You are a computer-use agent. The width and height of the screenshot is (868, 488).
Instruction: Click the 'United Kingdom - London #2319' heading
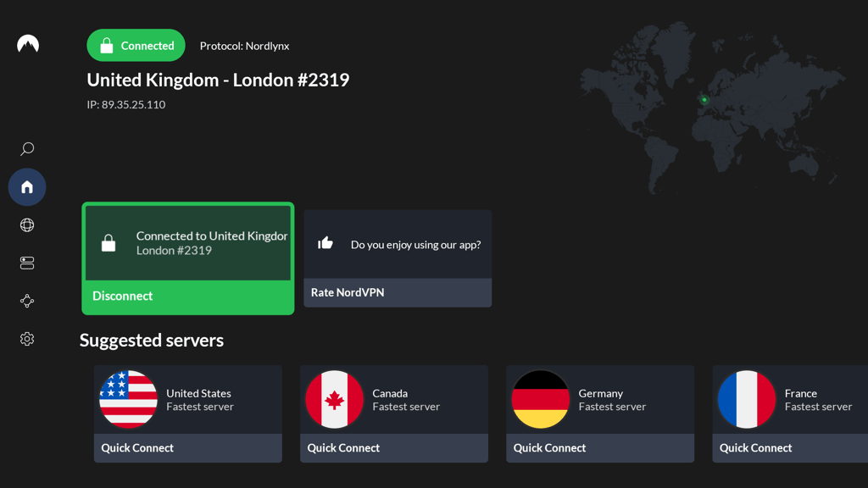pos(218,80)
